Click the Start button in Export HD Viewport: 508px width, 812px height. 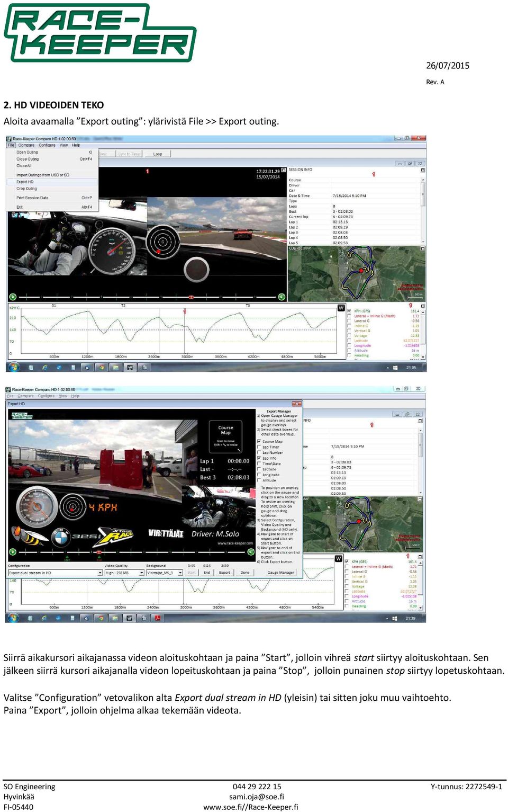(192, 573)
